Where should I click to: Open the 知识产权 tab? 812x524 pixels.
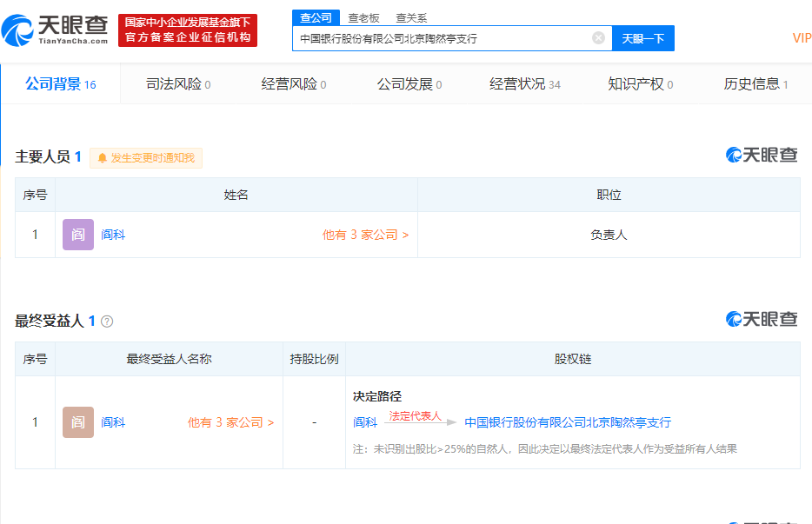tap(641, 84)
